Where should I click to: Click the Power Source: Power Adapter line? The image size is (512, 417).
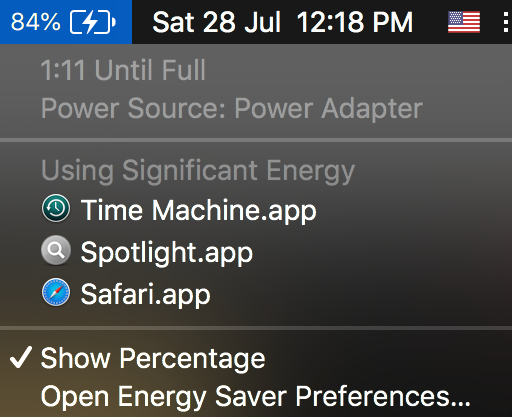point(232,108)
